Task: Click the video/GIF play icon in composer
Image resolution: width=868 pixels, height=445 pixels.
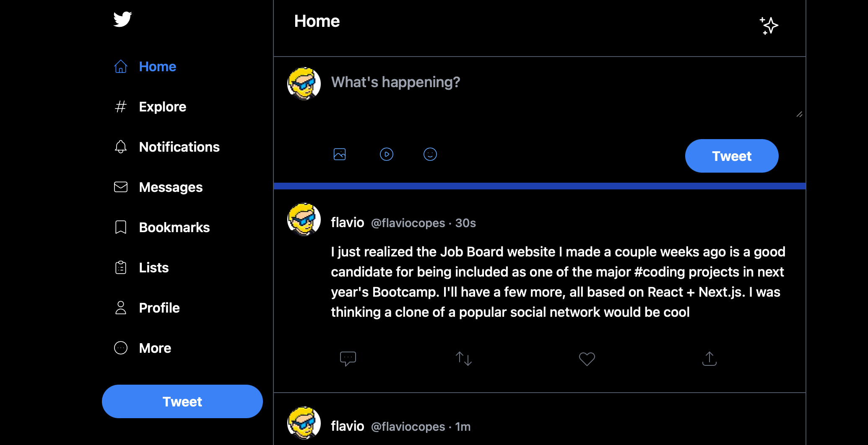Action: coord(386,154)
